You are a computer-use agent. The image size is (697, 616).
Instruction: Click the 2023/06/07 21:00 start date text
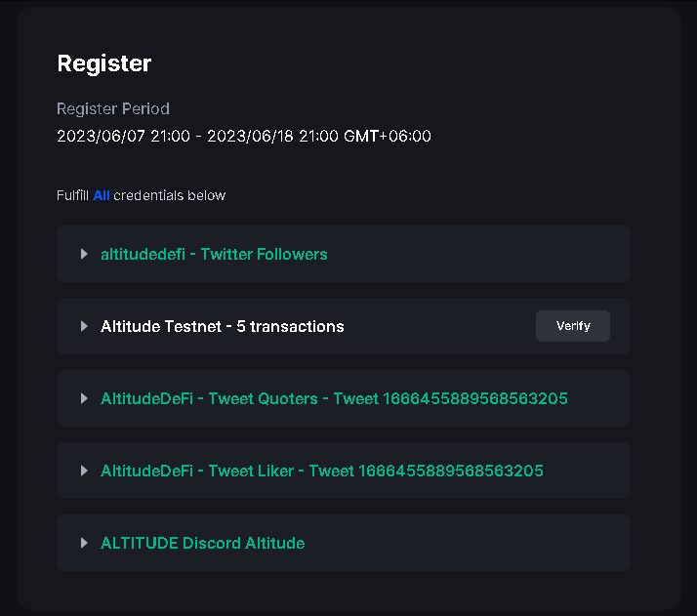[x=122, y=136]
